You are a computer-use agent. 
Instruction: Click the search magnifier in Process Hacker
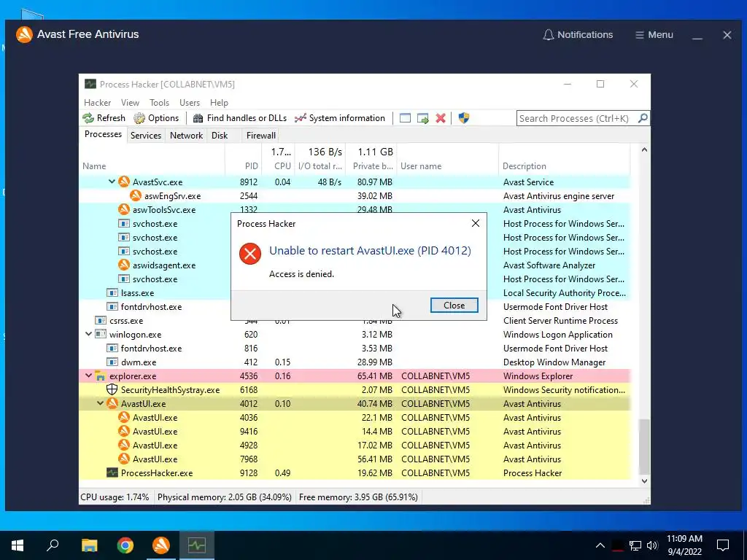tap(643, 117)
